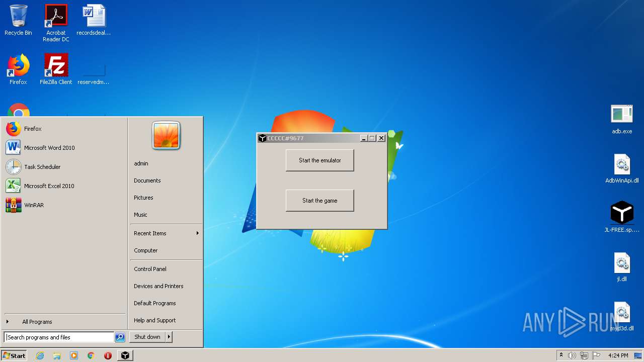The image size is (644, 362).
Task: Launch Firefox from Start menu list
Action: point(64,129)
